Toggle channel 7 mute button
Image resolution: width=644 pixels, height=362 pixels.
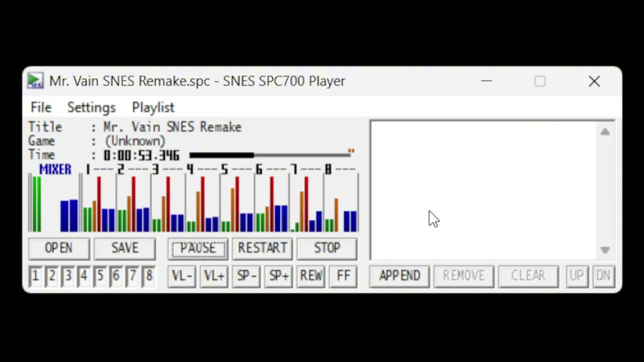click(132, 276)
